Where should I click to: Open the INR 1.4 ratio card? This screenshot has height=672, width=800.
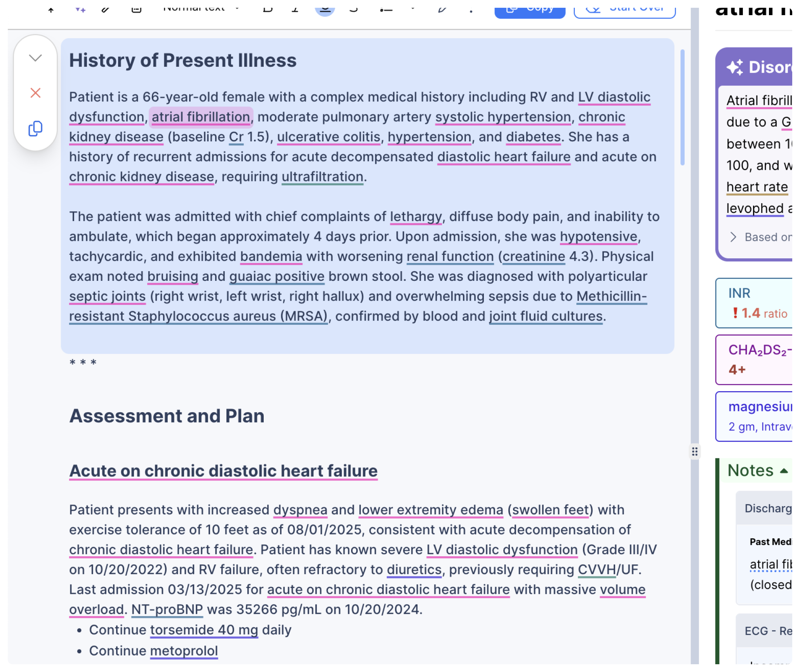754,303
